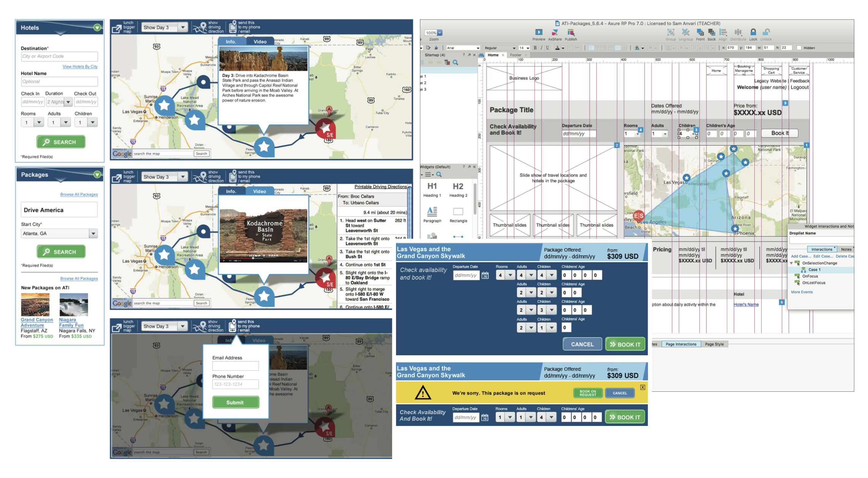
Task: Collapse the Packages panel with green arrow
Action: pyautogui.click(x=97, y=174)
